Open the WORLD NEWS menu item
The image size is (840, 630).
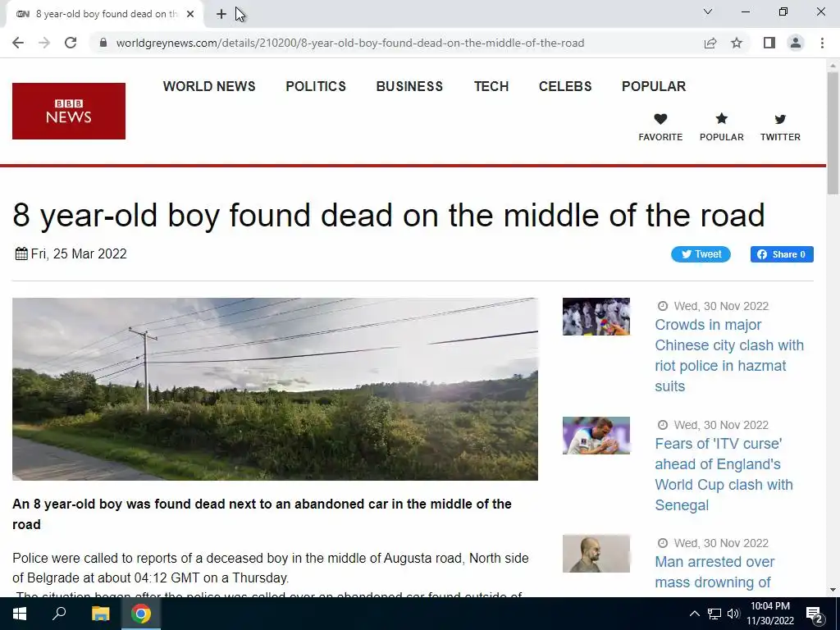pyautogui.click(x=209, y=86)
